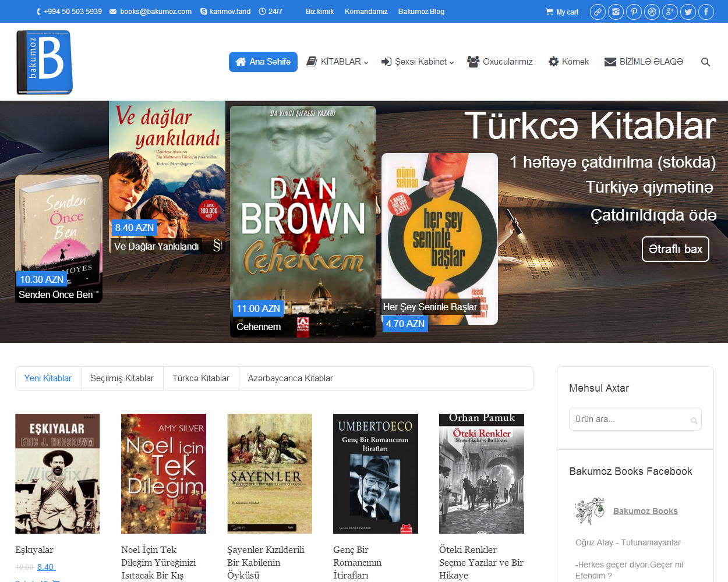This screenshot has width=728, height=582.
Task: Expand the KİTABLAR dropdown menu
Action: coord(338,62)
